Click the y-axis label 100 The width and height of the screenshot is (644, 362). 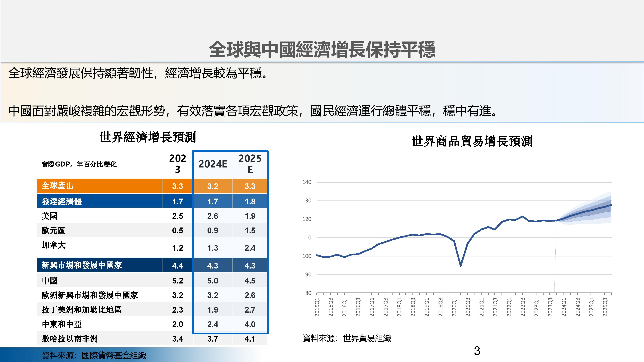click(x=307, y=256)
